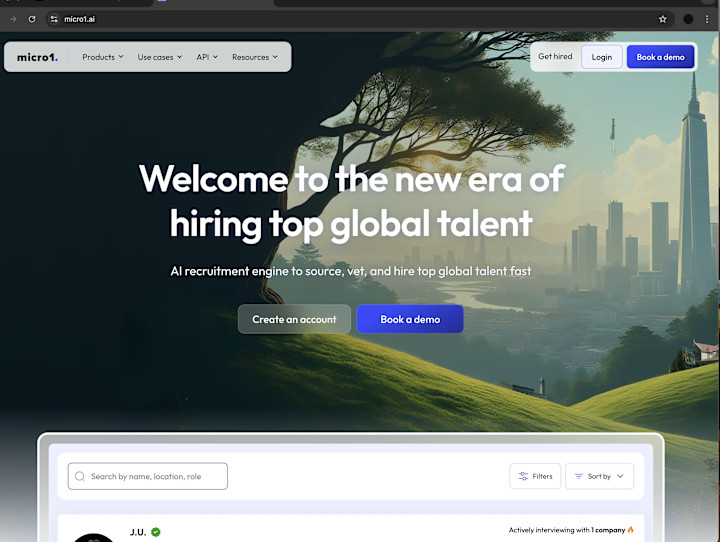Expand the API menu
The width and height of the screenshot is (720, 542).
[207, 57]
